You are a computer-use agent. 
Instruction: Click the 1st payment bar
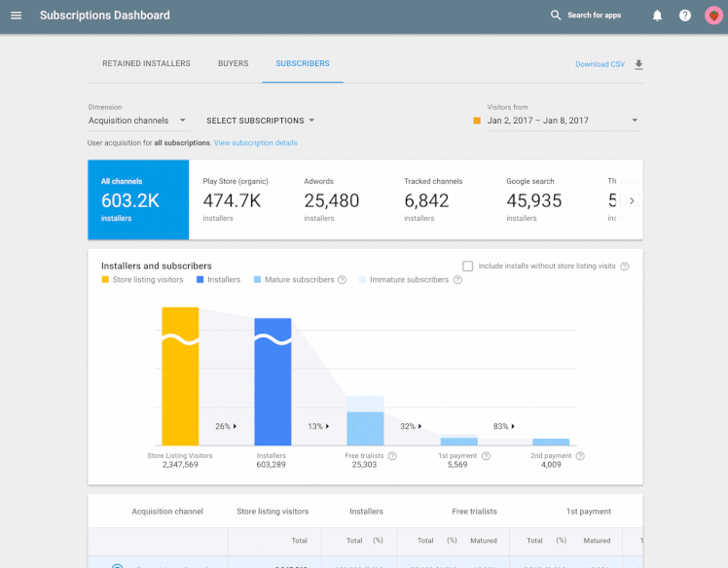click(x=458, y=441)
